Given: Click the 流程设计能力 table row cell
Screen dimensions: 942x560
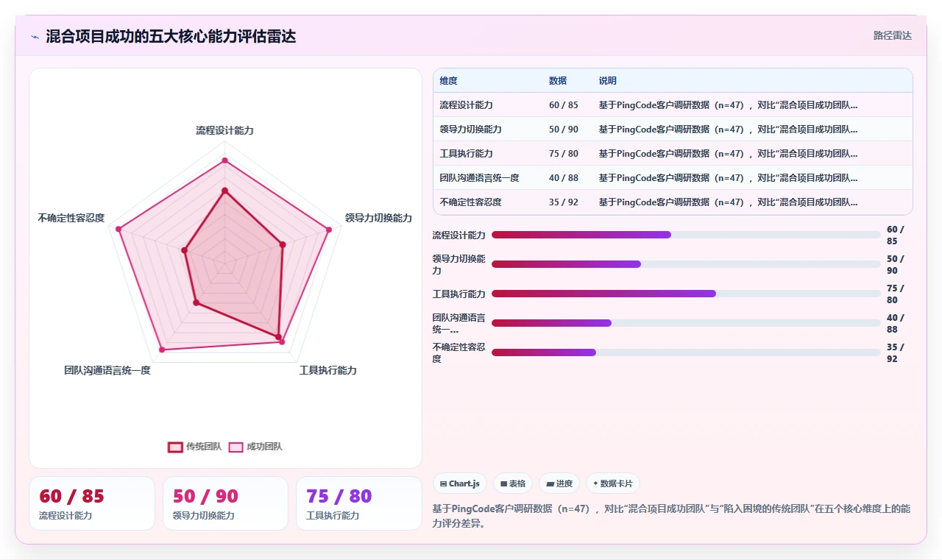Looking at the screenshot, I should pyautogui.click(x=467, y=105).
